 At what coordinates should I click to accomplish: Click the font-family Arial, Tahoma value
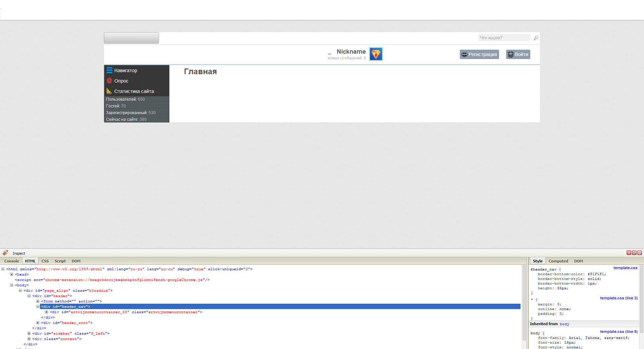598,338
